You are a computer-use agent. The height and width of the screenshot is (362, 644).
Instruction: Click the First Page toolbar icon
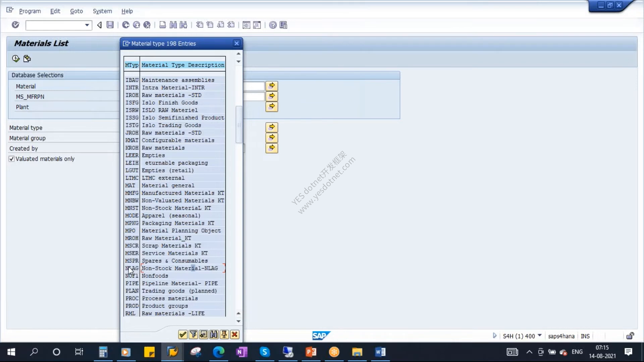coord(200,25)
